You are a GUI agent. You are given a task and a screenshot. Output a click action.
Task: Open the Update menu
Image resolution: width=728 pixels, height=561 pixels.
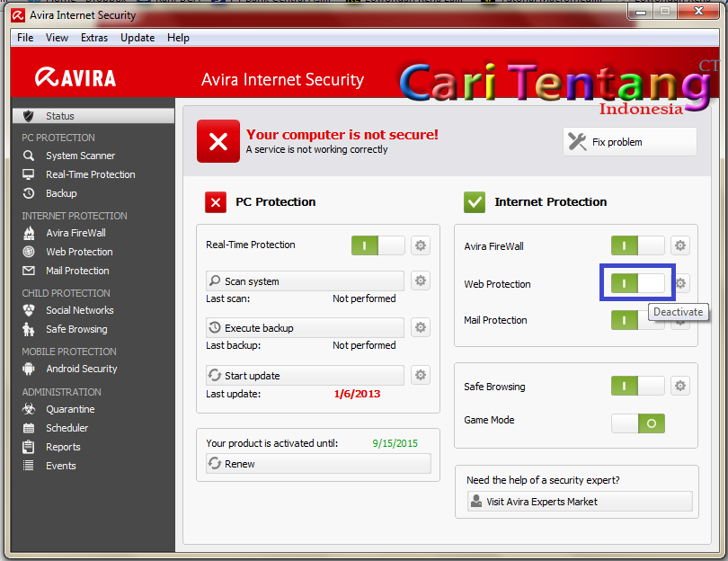[x=138, y=38]
